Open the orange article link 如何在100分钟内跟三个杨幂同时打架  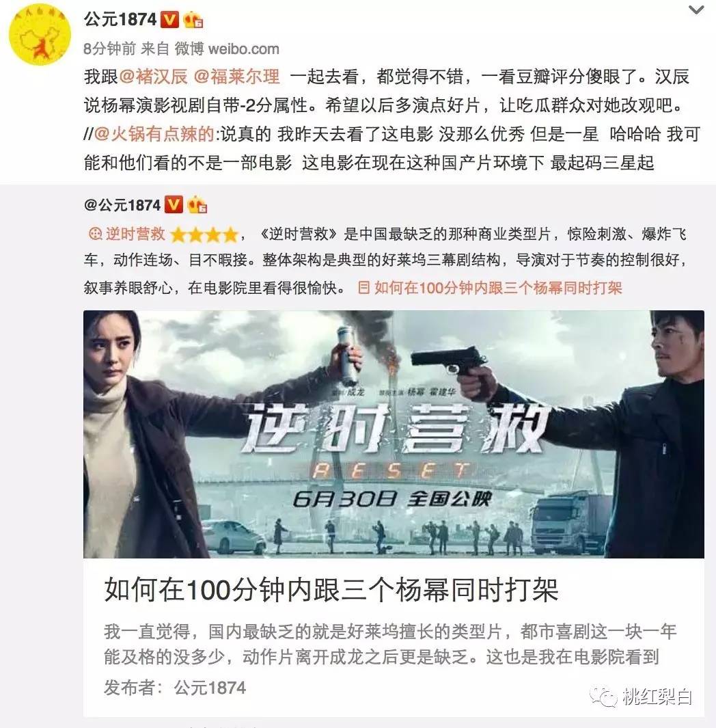point(498,288)
